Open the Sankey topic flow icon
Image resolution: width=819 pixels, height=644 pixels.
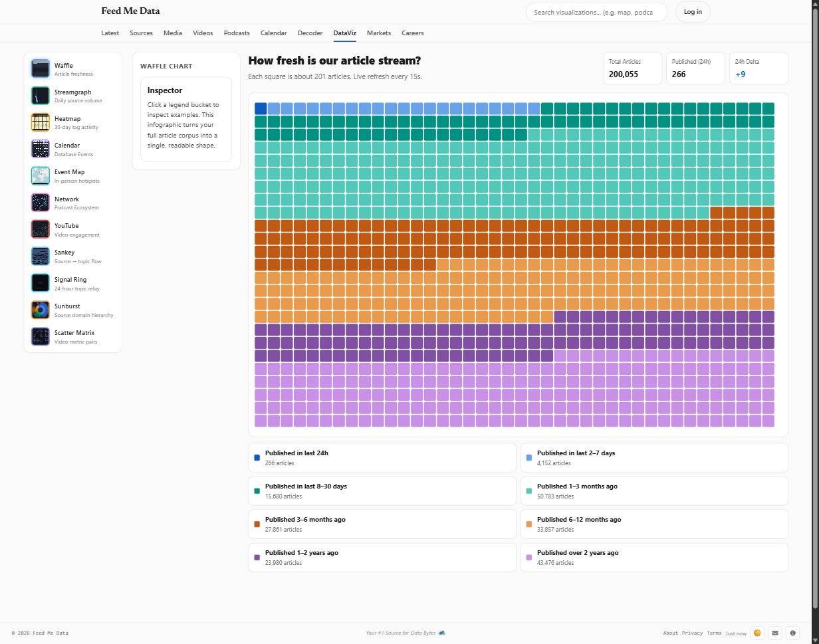[x=40, y=256]
